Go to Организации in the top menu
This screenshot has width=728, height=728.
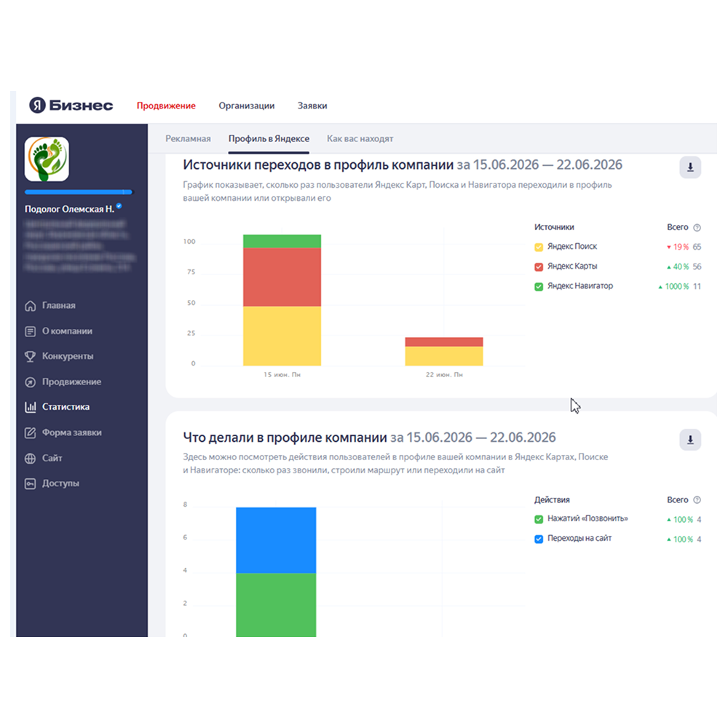[247, 106]
